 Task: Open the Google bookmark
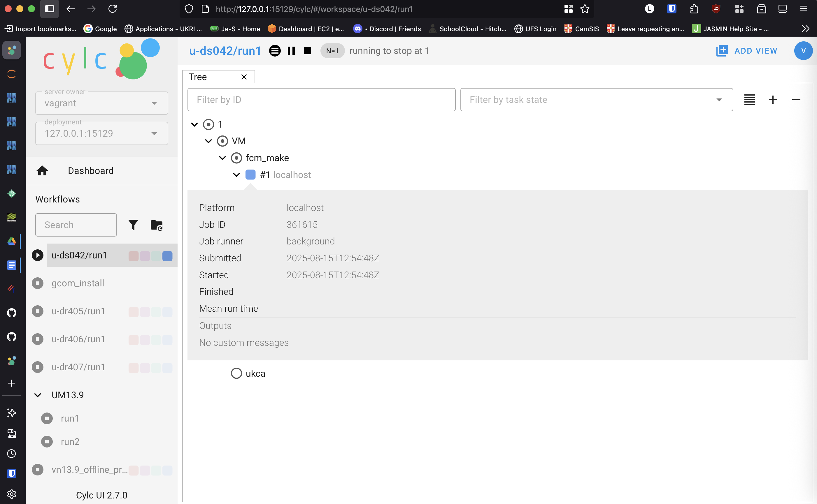point(100,29)
